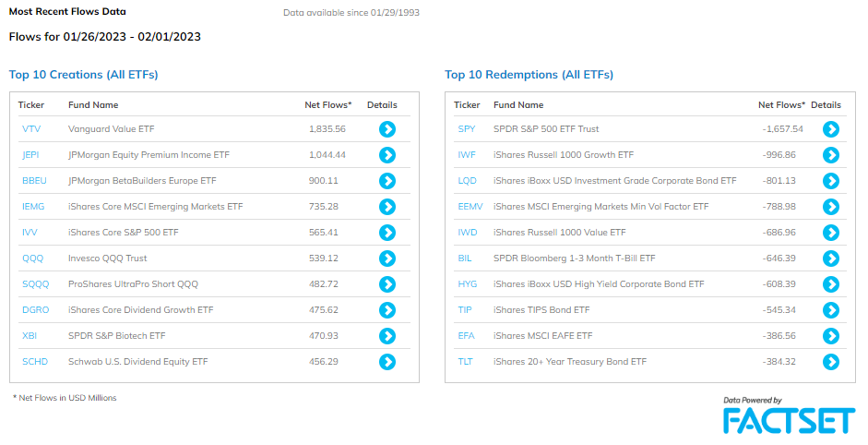Image resolution: width=868 pixels, height=445 pixels.
Task: Open details arrow for iShares MSCI Emerging Markets Min Vol
Action: [831, 207]
